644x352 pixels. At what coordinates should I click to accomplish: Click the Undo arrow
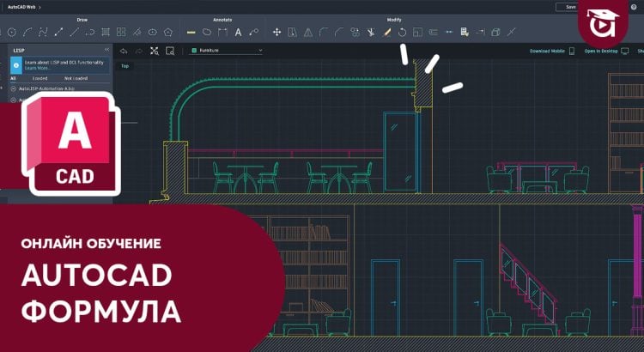coord(123,51)
